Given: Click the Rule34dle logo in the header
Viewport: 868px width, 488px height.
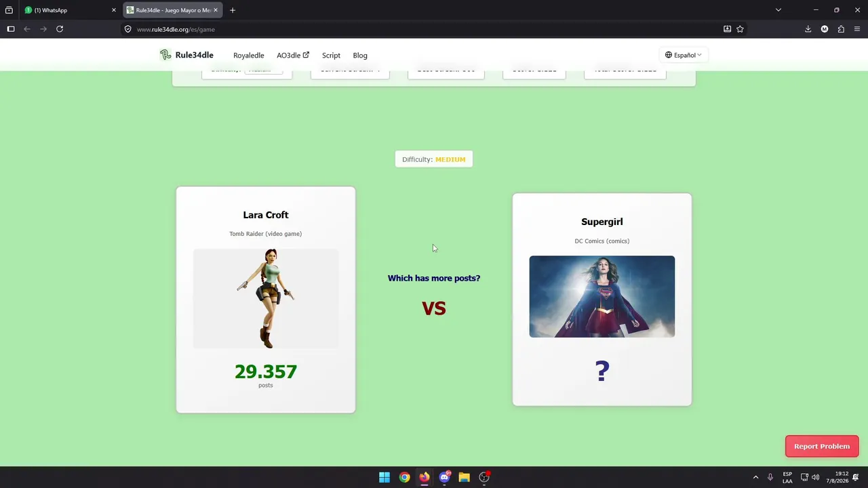Looking at the screenshot, I should tap(186, 55).
